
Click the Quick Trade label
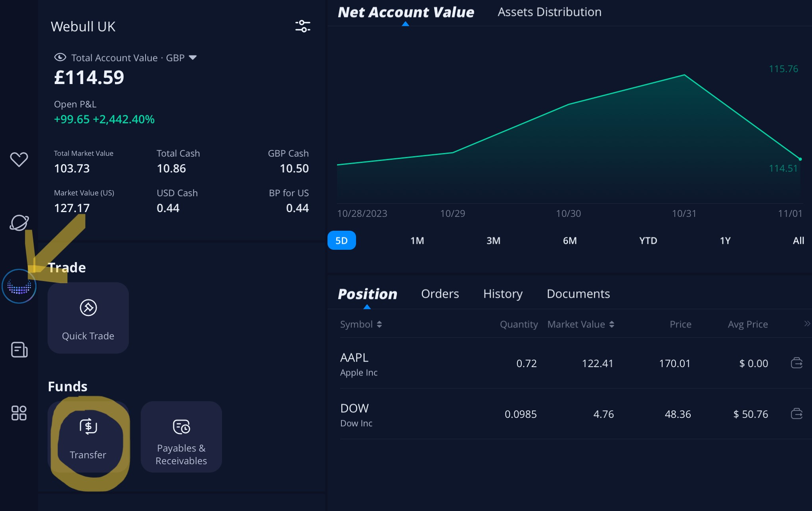click(88, 336)
